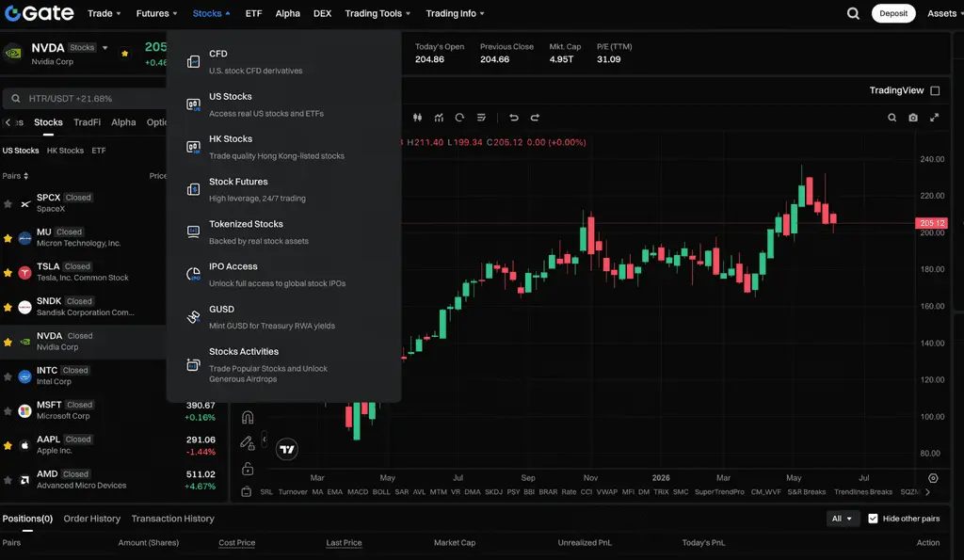Click the chart snapshot camera icon
This screenshot has width=964, height=560.
coord(913,118)
